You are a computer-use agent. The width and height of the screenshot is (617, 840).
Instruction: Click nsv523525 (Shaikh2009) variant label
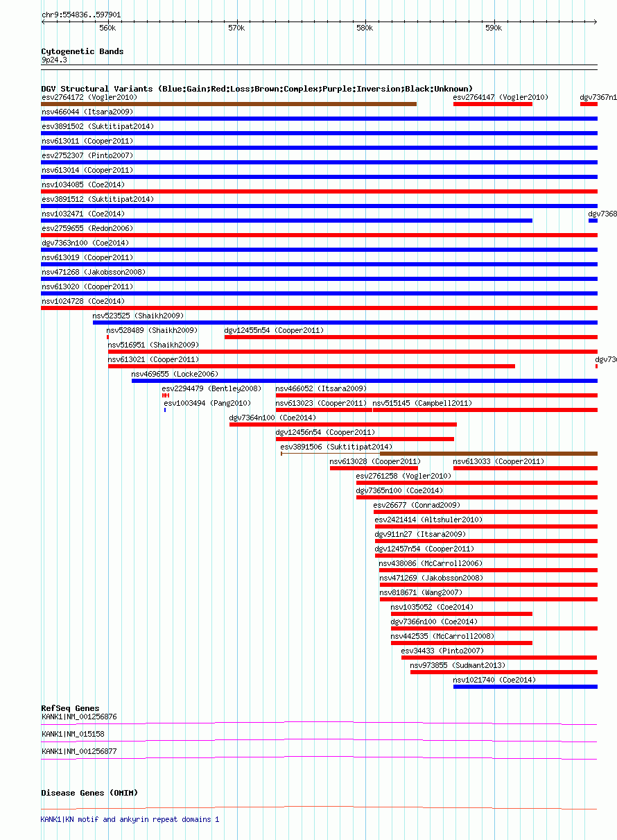[x=139, y=316]
